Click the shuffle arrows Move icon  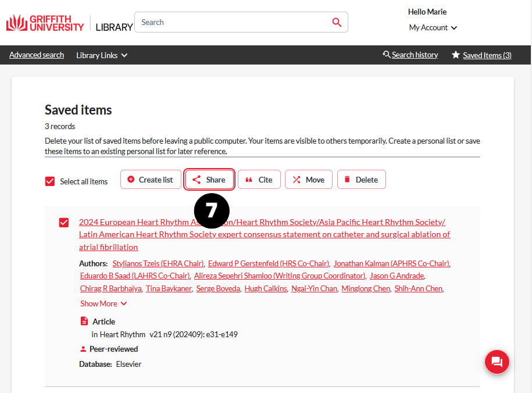pos(297,180)
